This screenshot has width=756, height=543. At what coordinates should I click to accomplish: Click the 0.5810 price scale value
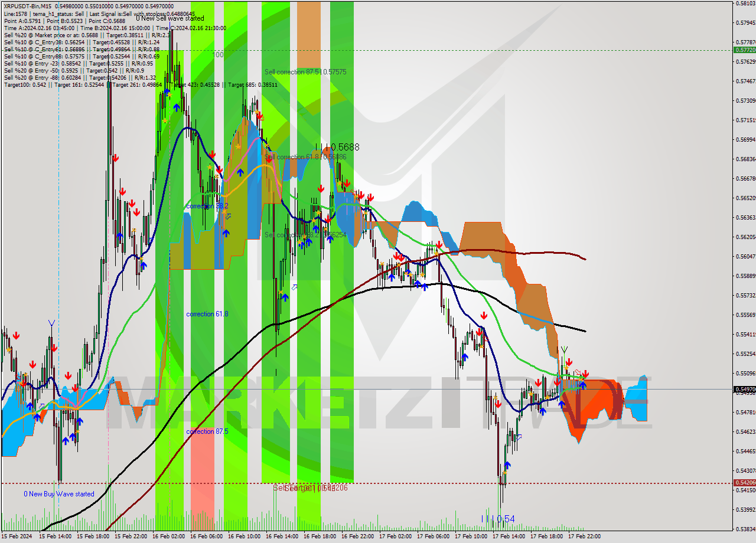point(746,4)
